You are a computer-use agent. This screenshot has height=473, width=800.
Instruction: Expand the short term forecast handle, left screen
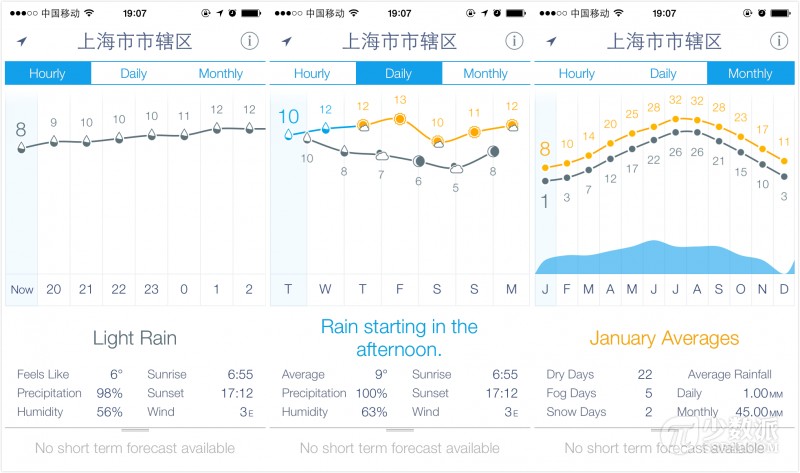click(x=135, y=430)
